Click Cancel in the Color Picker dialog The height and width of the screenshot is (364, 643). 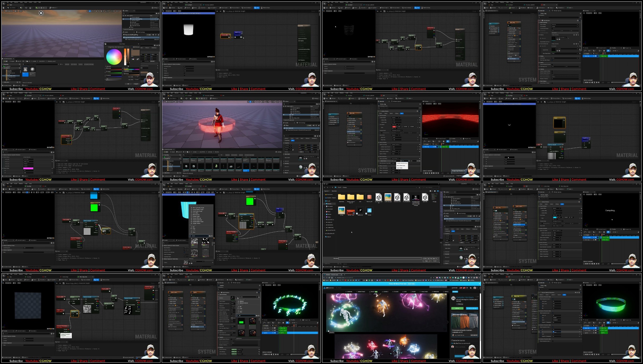[136, 84]
